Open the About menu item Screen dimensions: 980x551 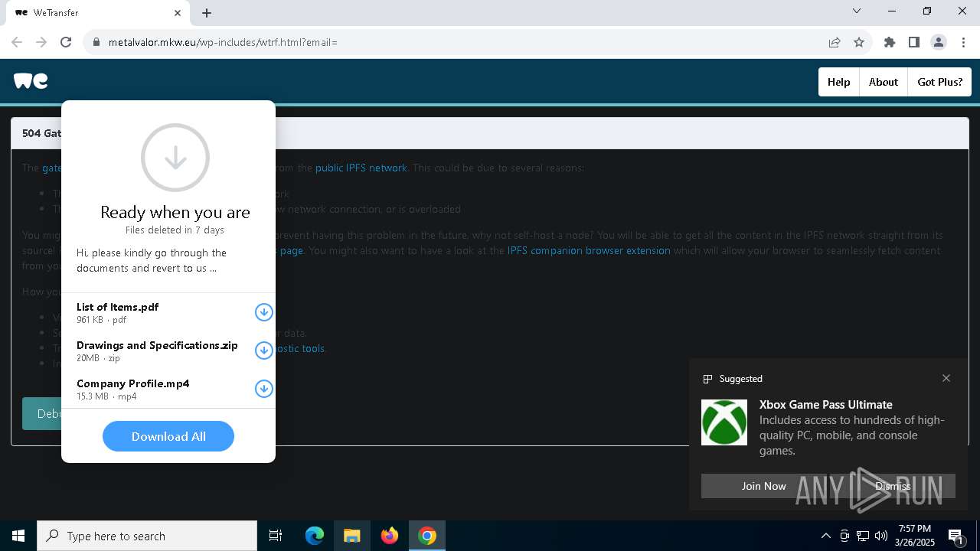tap(883, 82)
